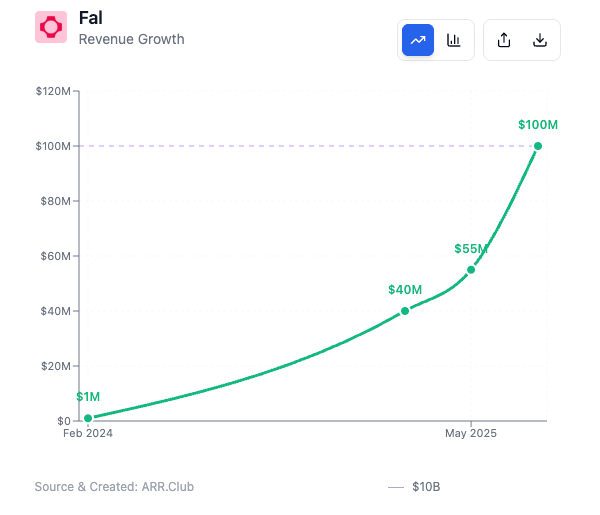Click the $40M data point
This screenshot has width=600, height=515.
pyautogui.click(x=405, y=311)
